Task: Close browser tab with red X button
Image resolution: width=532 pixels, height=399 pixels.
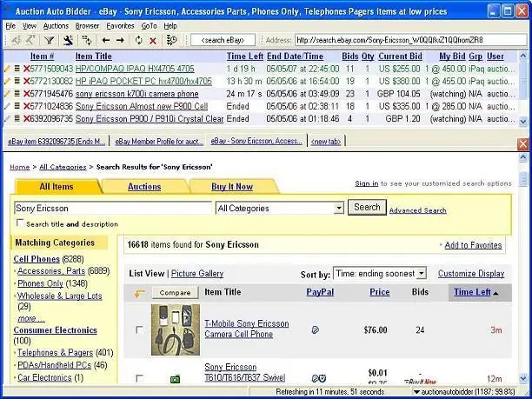Action: [x=522, y=143]
